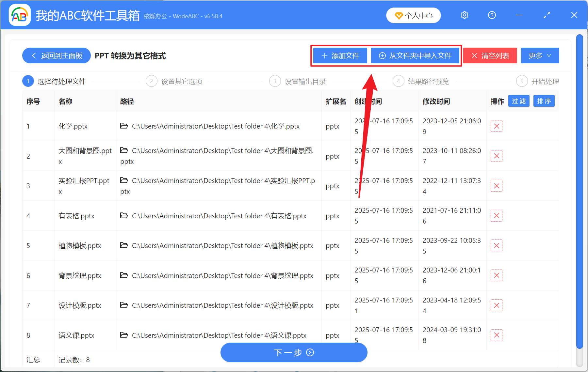The height and width of the screenshot is (372, 588).
Task: Open the settings gear in the title bar
Action: coord(464,15)
